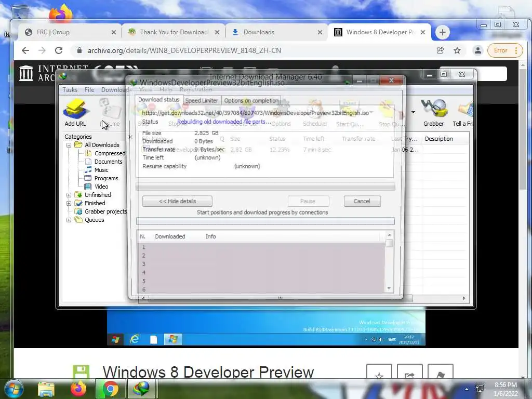Switch to Thank You for Download tab
The height and width of the screenshot is (399, 532).
(174, 32)
